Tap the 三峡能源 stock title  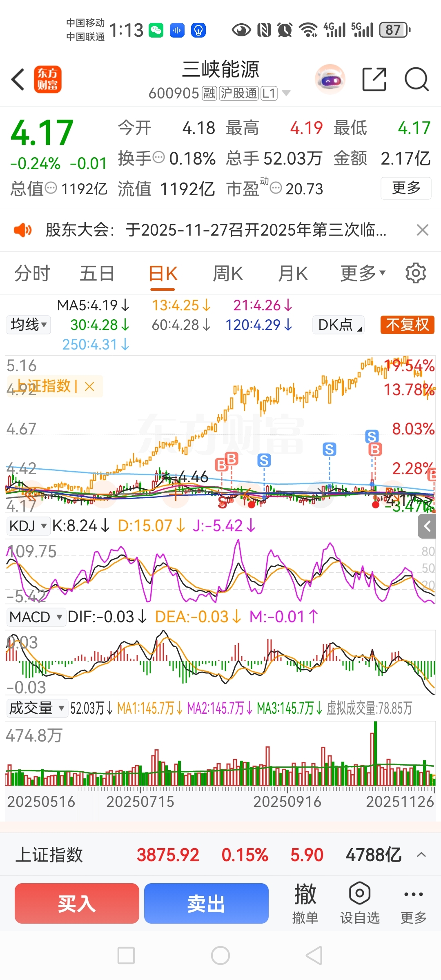pyautogui.click(x=220, y=69)
